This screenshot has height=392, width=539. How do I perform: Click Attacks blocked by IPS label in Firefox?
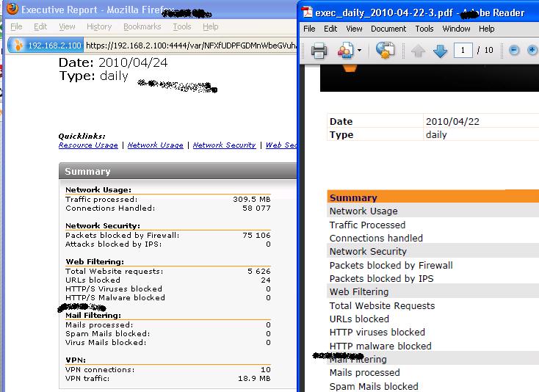(113, 244)
